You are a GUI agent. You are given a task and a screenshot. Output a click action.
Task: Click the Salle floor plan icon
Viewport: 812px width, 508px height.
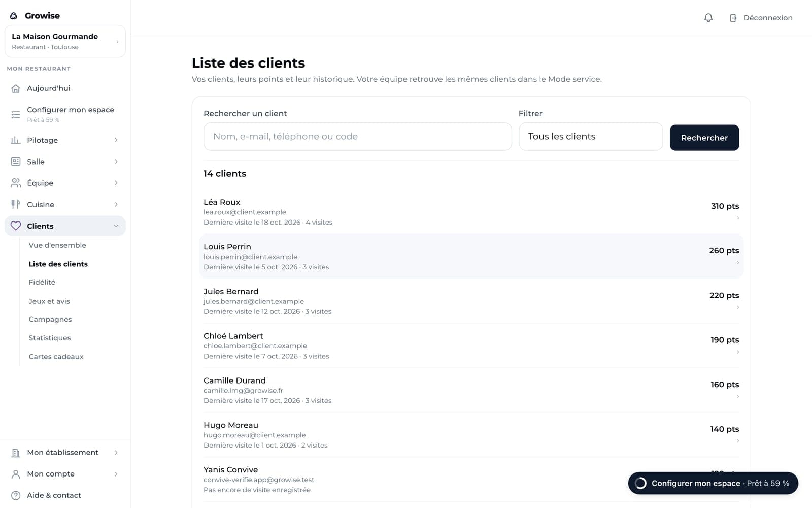tap(16, 162)
